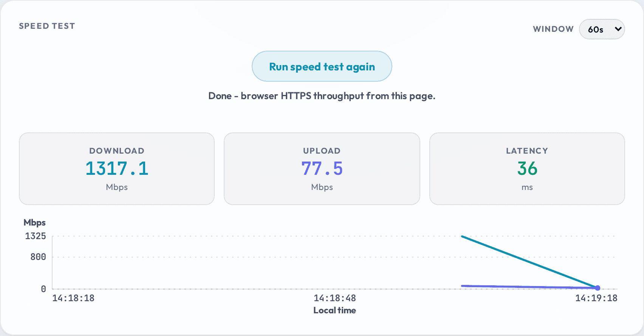Screen dimensions: 644x336
Task: Click the chart's latest data point marker
Action: 598,288
